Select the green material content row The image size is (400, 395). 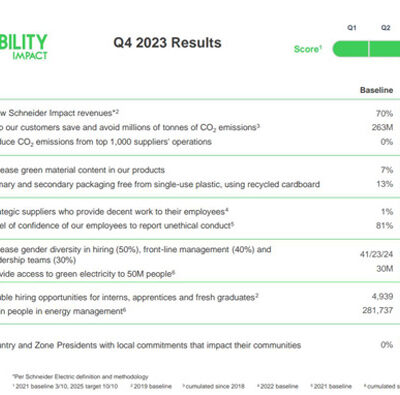(200, 170)
